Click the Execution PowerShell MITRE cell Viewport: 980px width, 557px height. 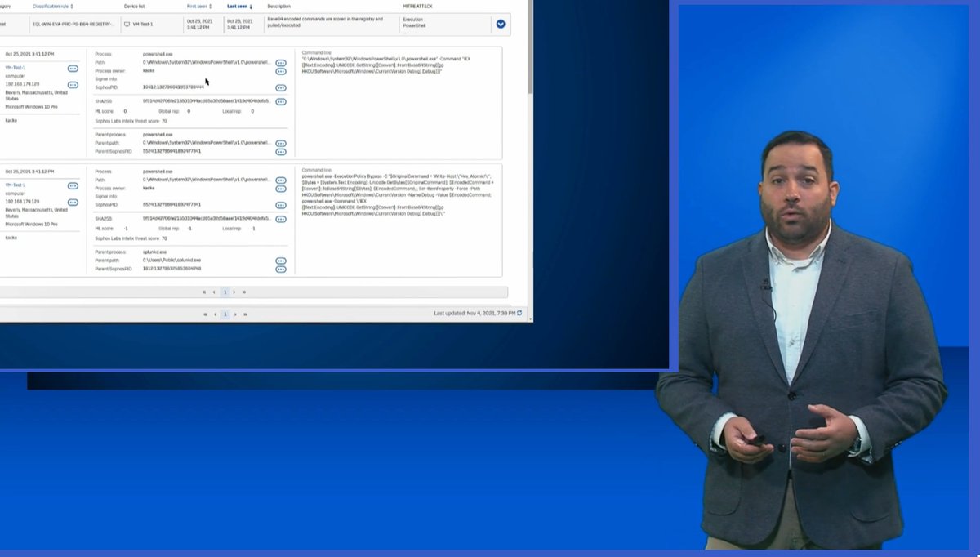coord(414,21)
